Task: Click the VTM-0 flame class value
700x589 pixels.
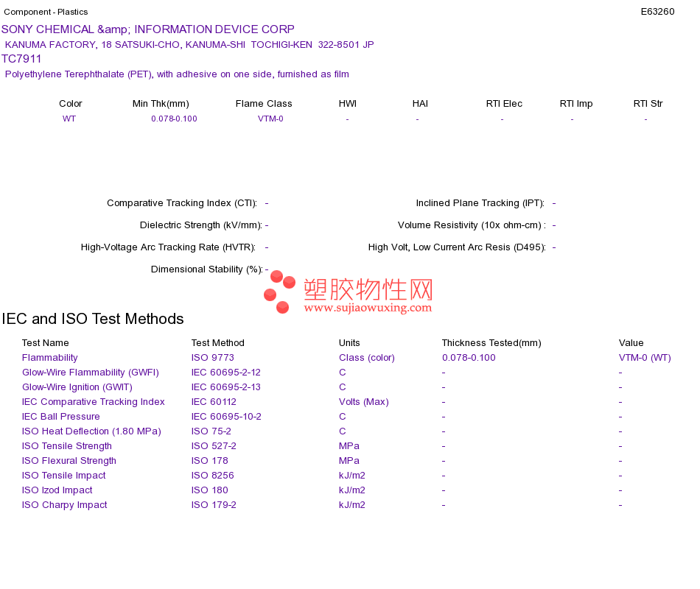Action: click(x=270, y=119)
